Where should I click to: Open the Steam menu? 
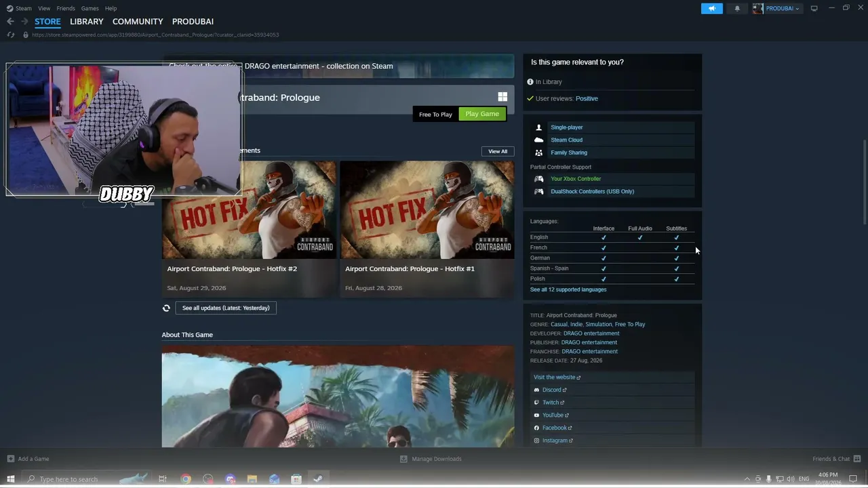point(24,8)
